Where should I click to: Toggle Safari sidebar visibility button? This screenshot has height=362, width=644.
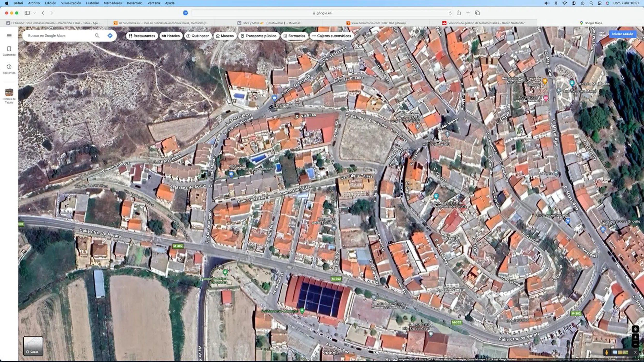click(x=27, y=13)
